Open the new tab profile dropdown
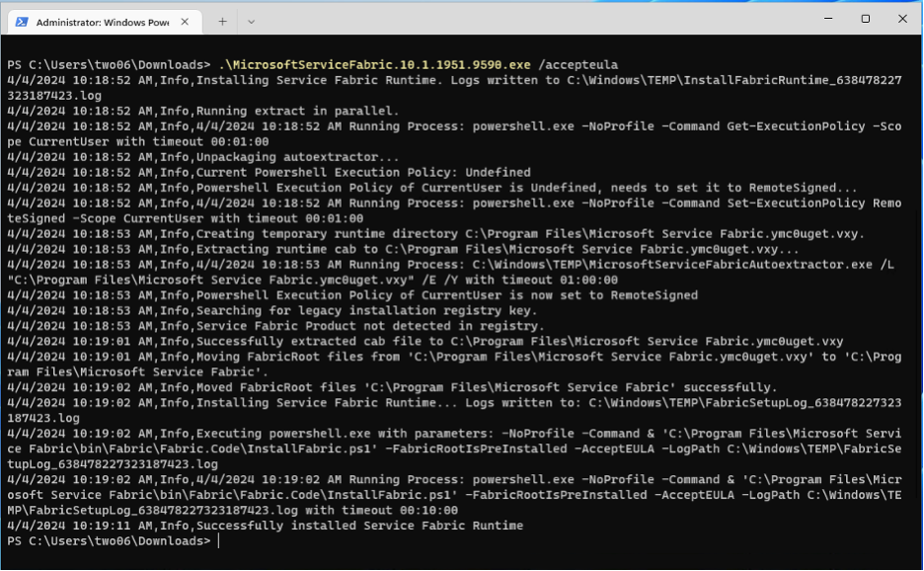Image resolution: width=924 pixels, height=571 pixels. [251, 22]
